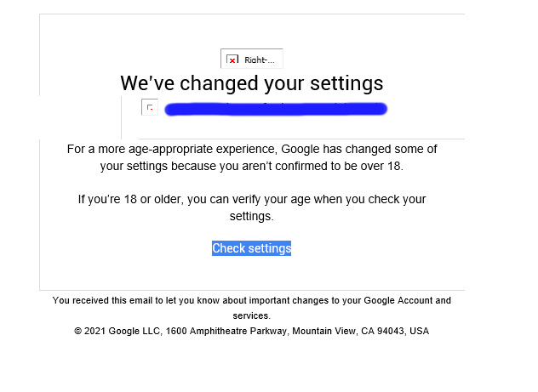Click the lone "settings." word above the link
Viewport: 538px width, 392px height.
[251, 216]
